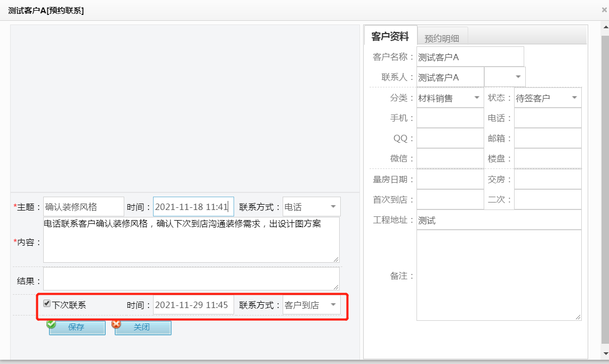Click the scrollbar down arrow at right
The image size is (609, 364).
(605, 353)
